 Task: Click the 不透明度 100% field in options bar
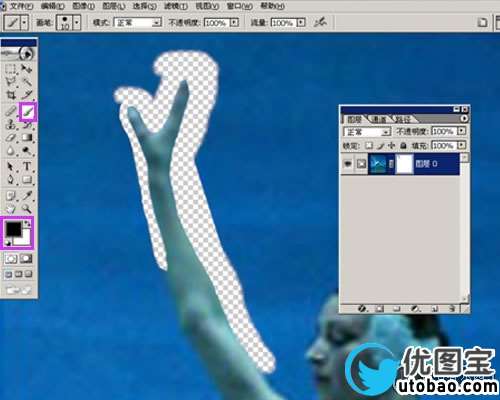pyautogui.click(x=215, y=23)
